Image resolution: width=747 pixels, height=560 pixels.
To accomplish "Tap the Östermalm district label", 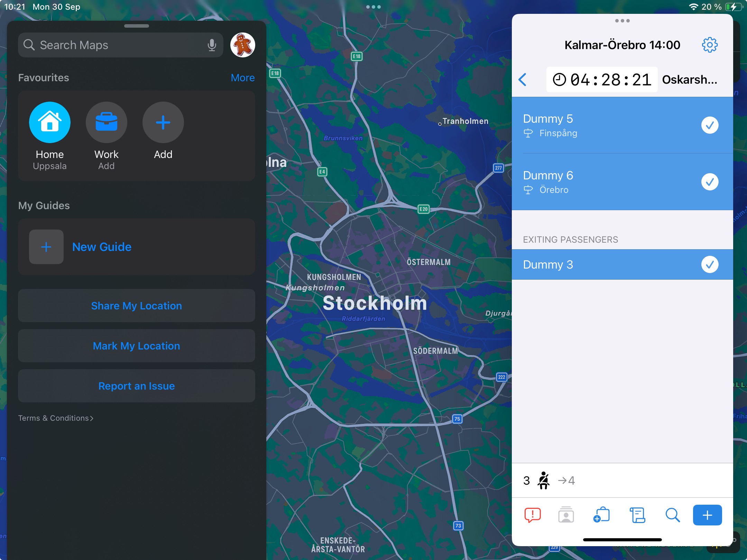I will coord(429,262).
